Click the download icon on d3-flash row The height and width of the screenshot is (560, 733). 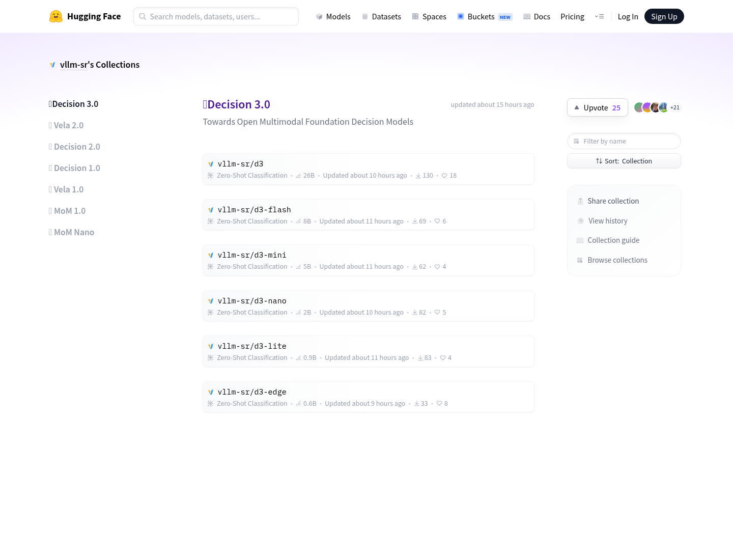pyautogui.click(x=415, y=221)
